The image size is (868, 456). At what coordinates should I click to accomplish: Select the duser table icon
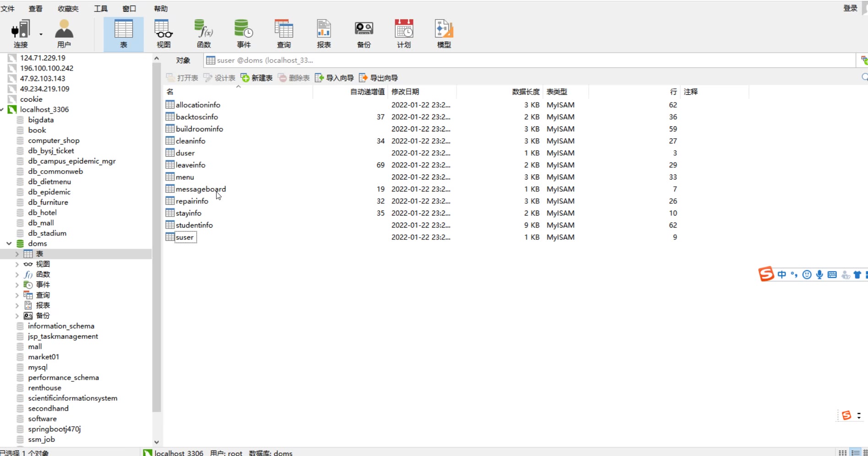coord(170,152)
